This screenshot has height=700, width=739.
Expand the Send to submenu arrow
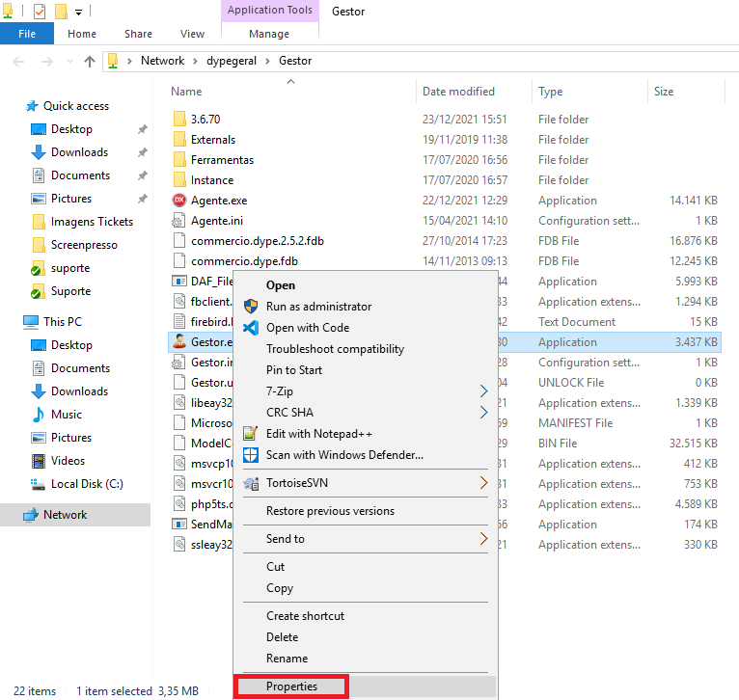click(483, 538)
